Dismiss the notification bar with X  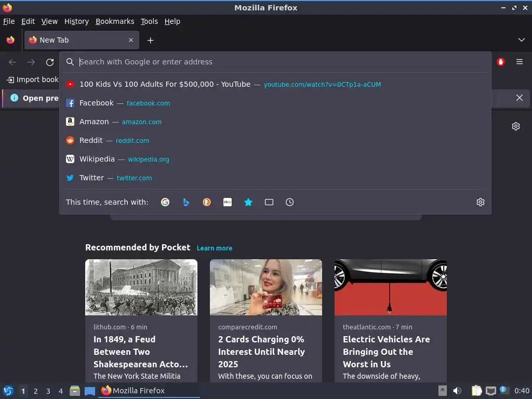(x=520, y=98)
